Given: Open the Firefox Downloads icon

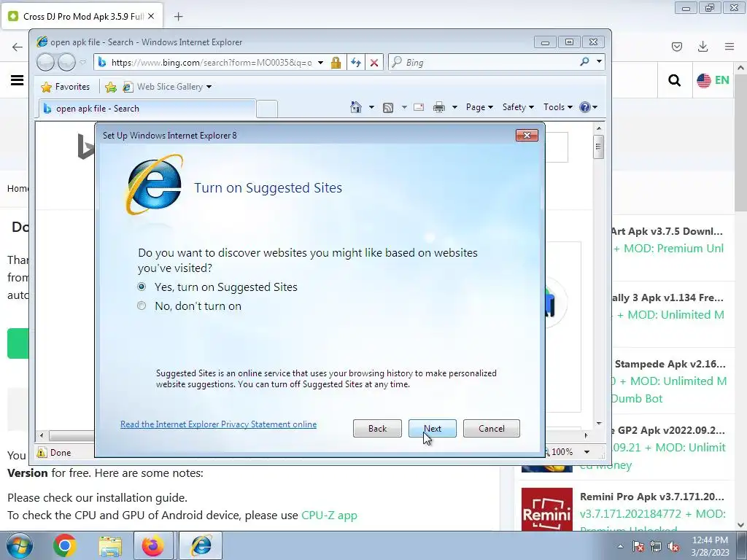Looking at the screenshot, I should point(703,47).
